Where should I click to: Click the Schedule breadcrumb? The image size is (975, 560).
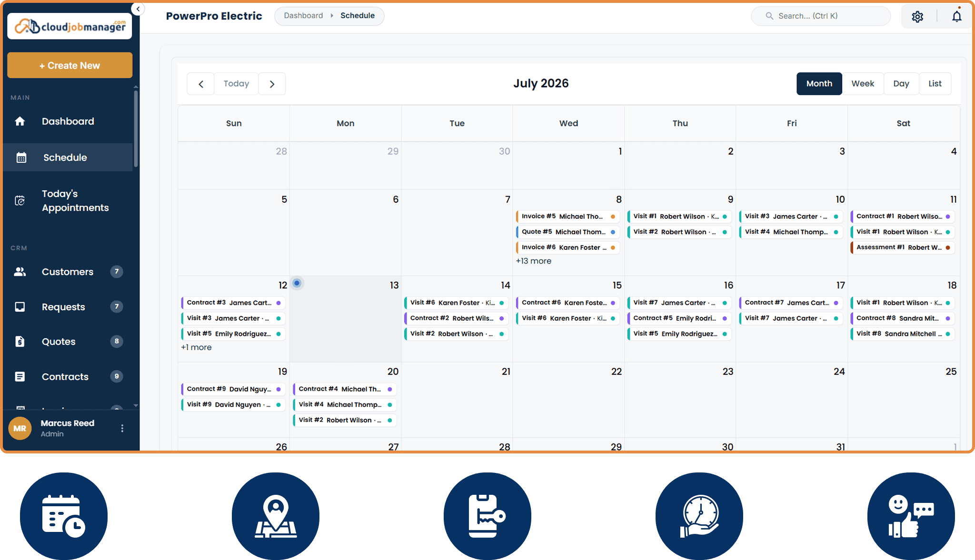click(x=358, y=16)
